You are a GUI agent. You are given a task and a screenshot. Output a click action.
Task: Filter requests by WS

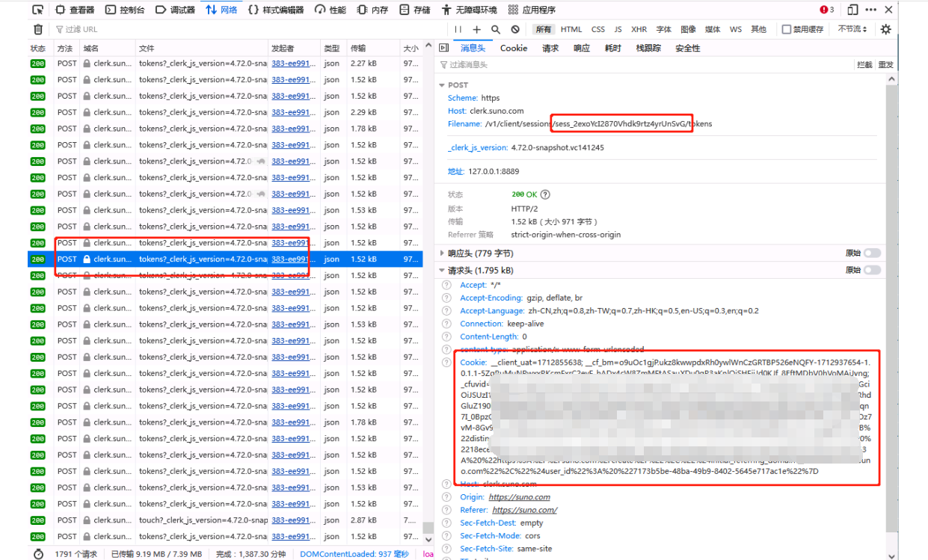(x=736, y=29)
